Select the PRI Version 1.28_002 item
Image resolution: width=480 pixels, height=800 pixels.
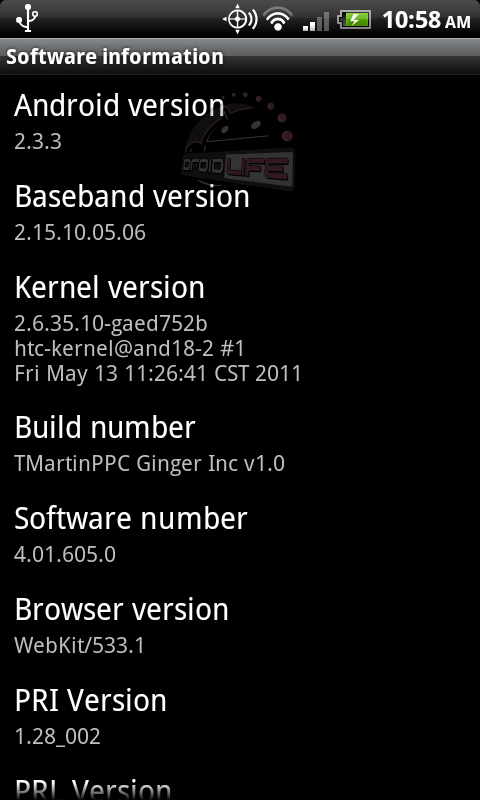[x=240, y=716]
